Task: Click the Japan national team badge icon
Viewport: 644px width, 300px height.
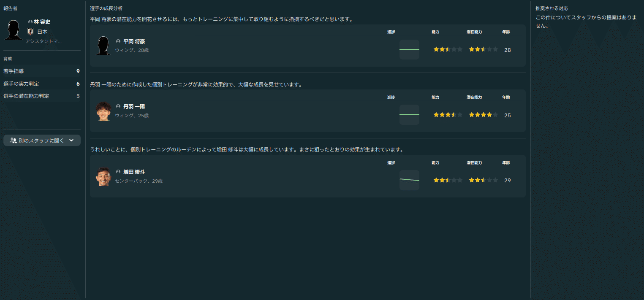Action: click(x=30, y=32)
